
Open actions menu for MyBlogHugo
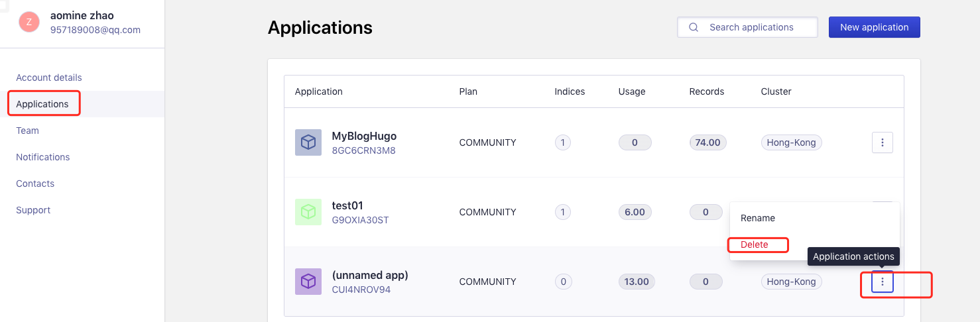click(882, 142)
